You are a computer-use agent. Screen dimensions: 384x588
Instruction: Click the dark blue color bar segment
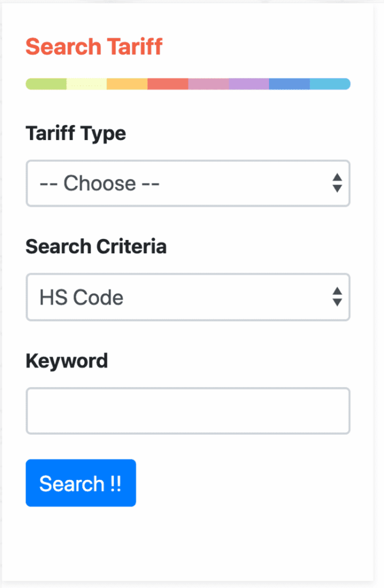(x=289, y=84)
